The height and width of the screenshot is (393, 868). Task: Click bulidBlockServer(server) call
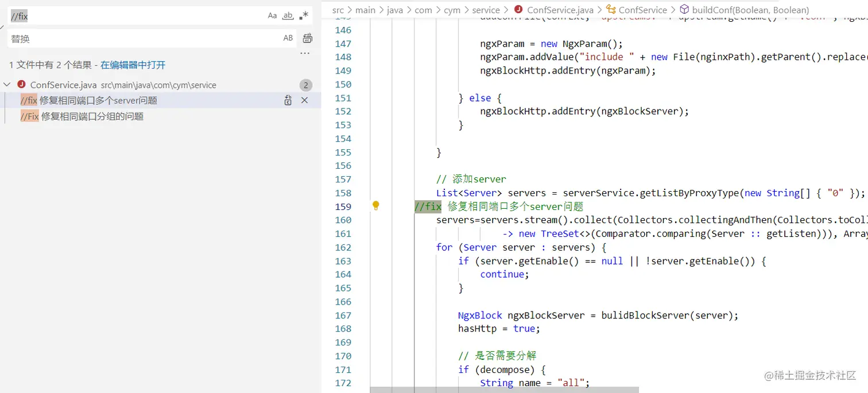tap(668, 316)
